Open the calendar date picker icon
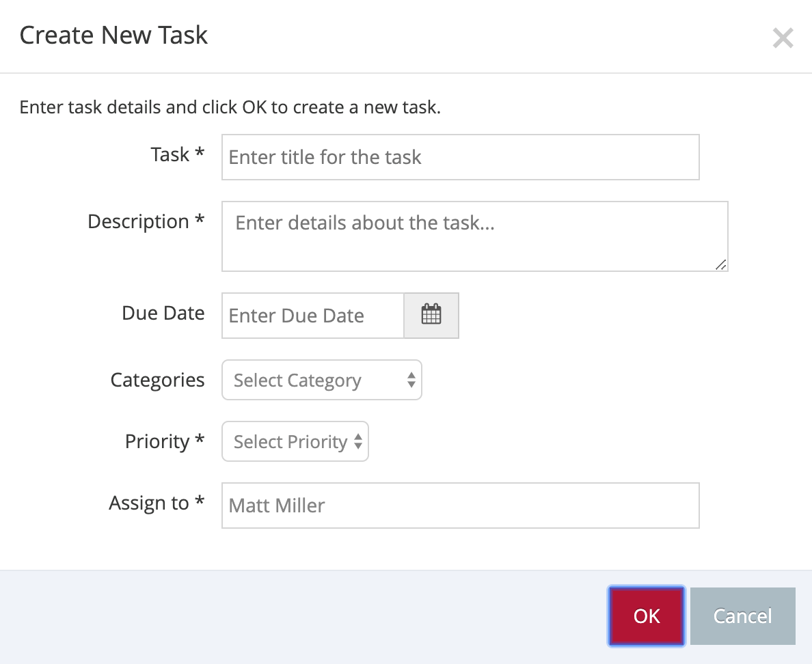The height and width of the screenshot is (664, 812). pyautogui.click(x=431, y=315)
